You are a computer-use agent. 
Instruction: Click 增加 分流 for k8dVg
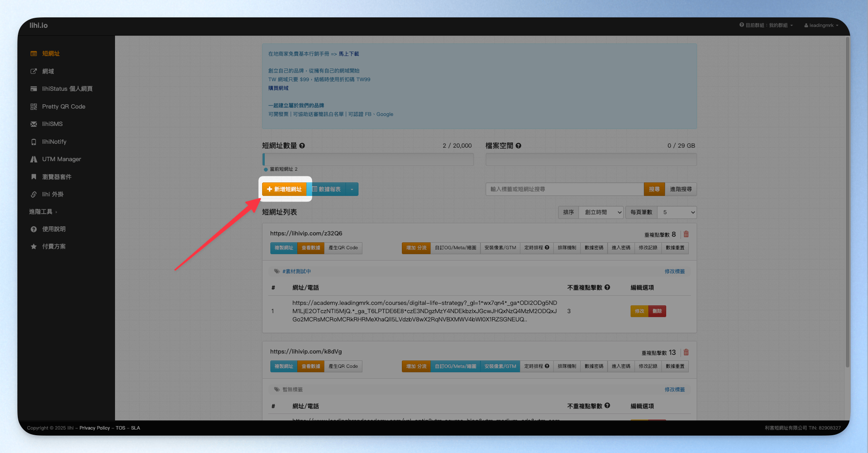point(416,367)
